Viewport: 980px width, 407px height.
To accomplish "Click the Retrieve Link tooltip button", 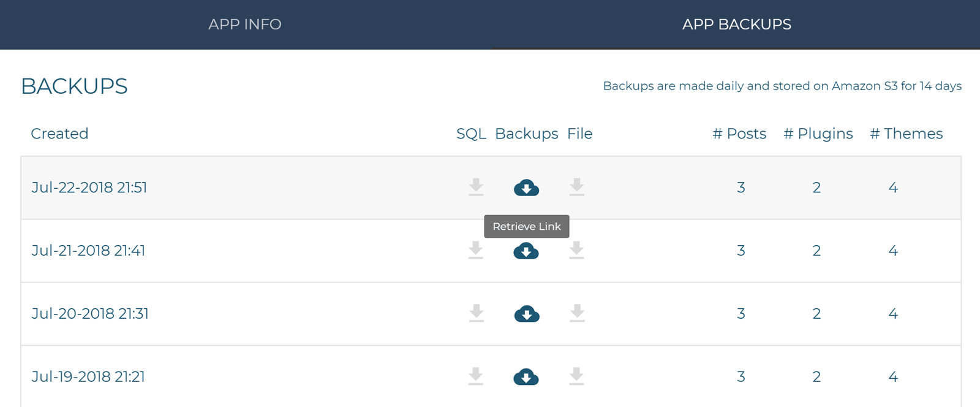I will pyautogui.click(x=527, y=226).
